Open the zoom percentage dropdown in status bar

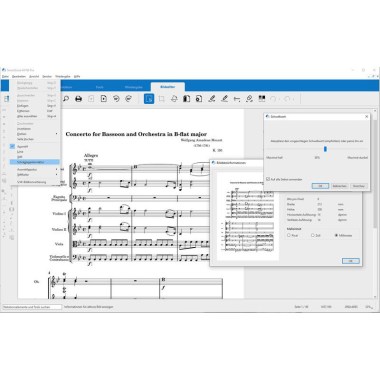(369, 307)
